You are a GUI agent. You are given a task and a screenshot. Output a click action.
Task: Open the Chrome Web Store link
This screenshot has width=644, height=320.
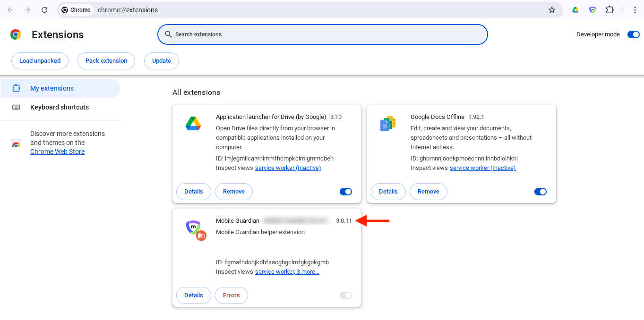tap(57, 152)
